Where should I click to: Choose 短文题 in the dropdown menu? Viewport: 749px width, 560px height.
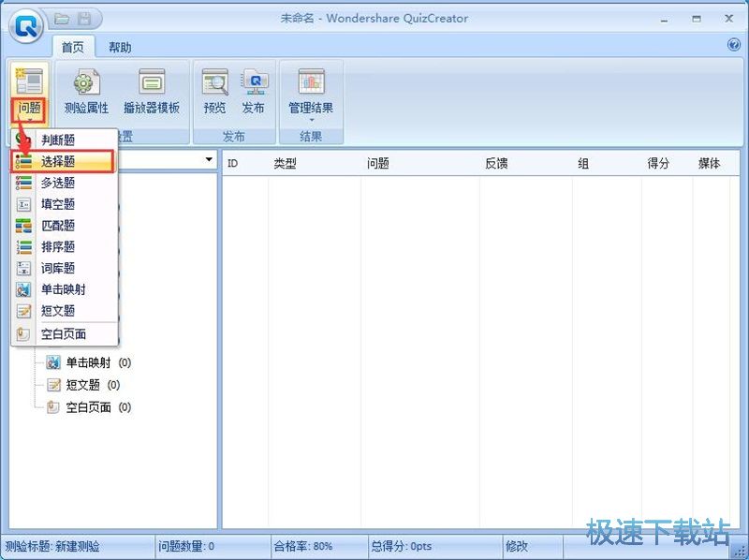tap(65, 311)
